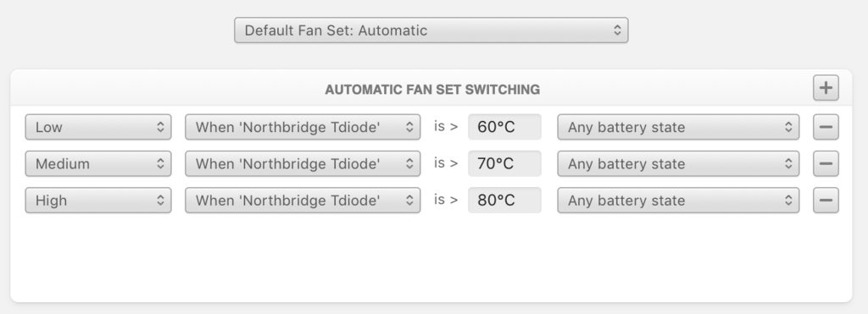The width and height of the screenshot is (868, 314).
Task: Add a new fan set switching rule
Action: [x=826, y=89]
